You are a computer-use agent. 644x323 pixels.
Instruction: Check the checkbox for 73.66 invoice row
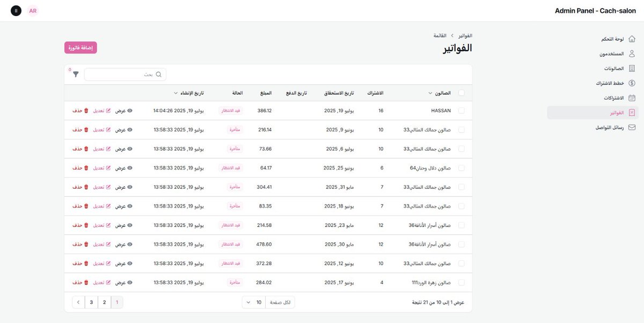[462, 149]
